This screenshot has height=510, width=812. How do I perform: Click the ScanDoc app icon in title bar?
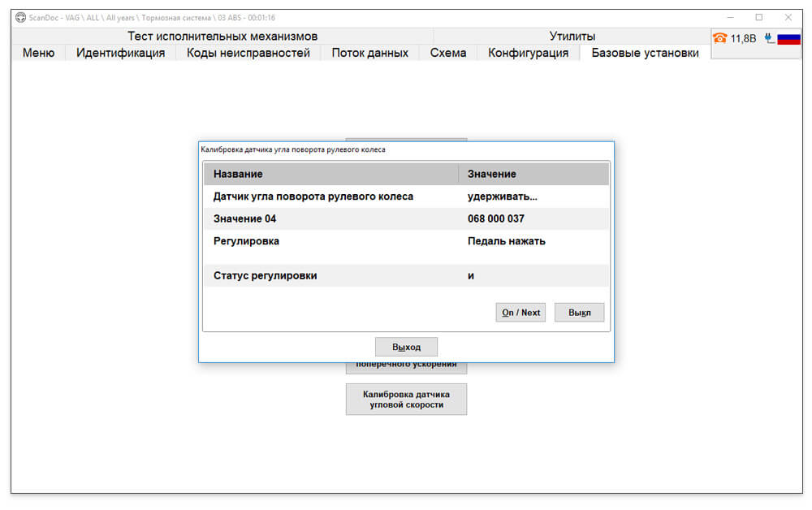[x=20, y=17]
